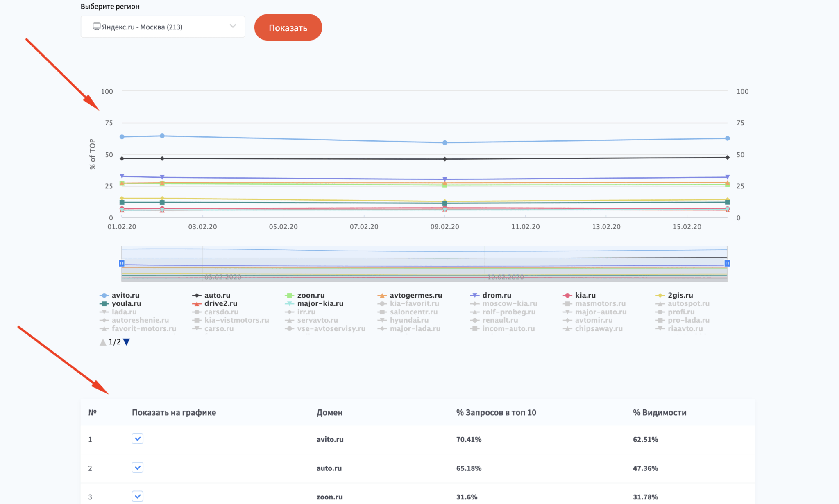Image resolution: width=839 pixels, height=504 pixels.
Task: Uncheck zoon.ru show-on-chart checkbox
Action: coord(137,496)
